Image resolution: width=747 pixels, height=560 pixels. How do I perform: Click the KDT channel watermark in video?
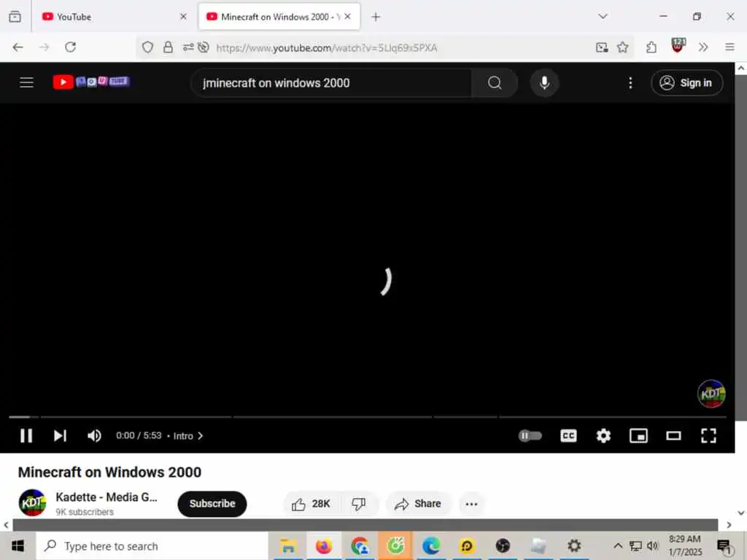[711, 394]
